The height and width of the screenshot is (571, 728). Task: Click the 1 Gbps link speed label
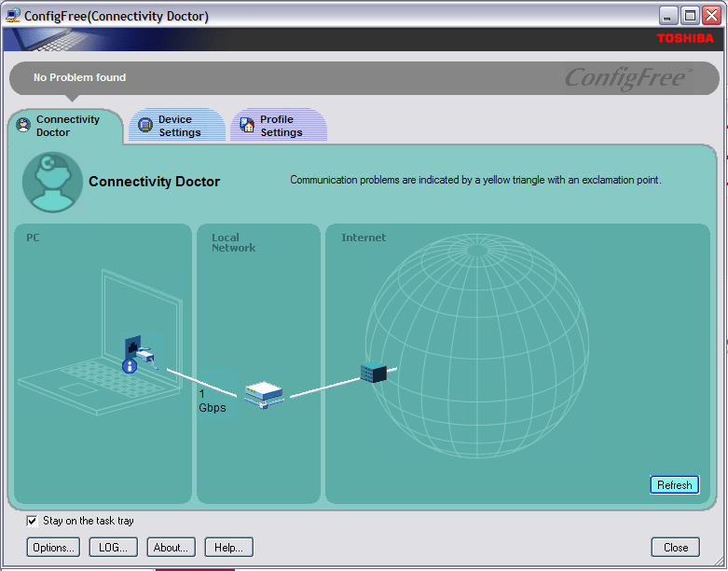coord(212,401)
